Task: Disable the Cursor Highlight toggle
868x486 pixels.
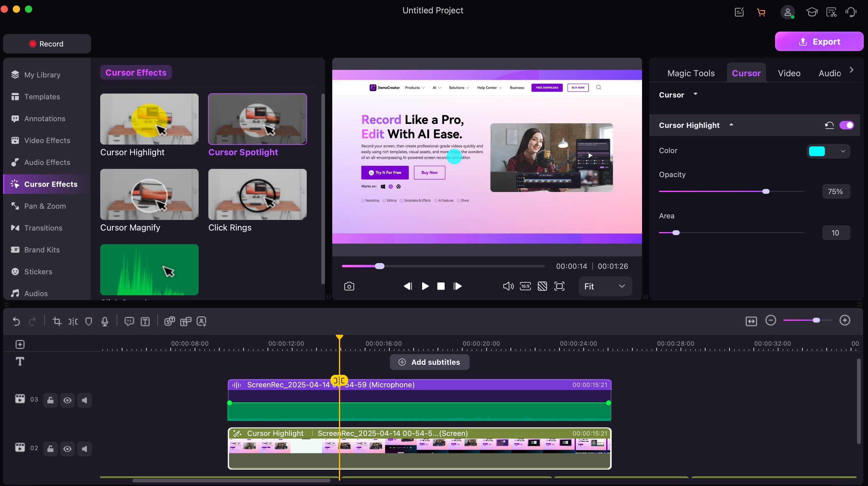Action: coord(846,125)
